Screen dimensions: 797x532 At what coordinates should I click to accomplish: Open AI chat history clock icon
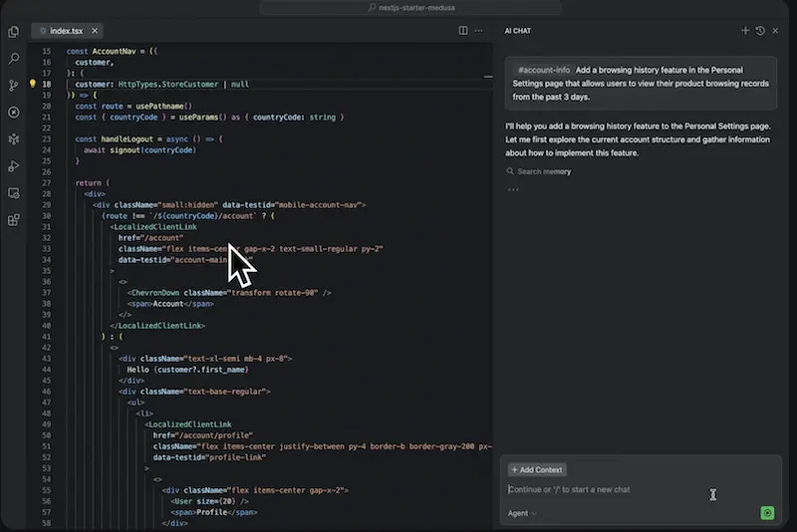(x=760, y=31)
